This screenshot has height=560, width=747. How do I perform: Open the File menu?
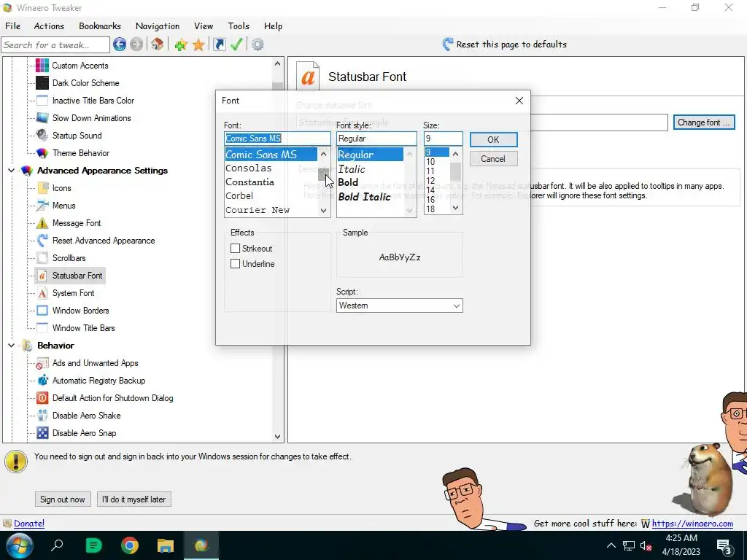click(x=13, y=26)
